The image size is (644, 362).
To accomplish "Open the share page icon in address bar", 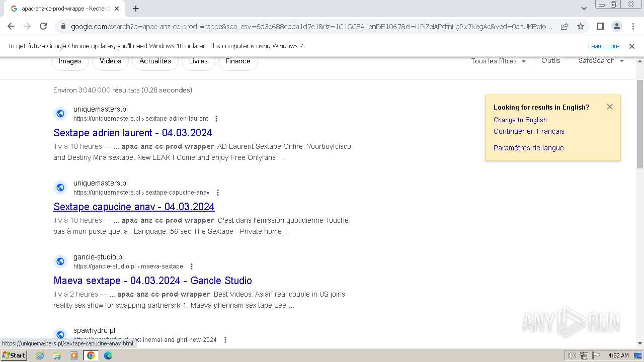I will point(565,26).
